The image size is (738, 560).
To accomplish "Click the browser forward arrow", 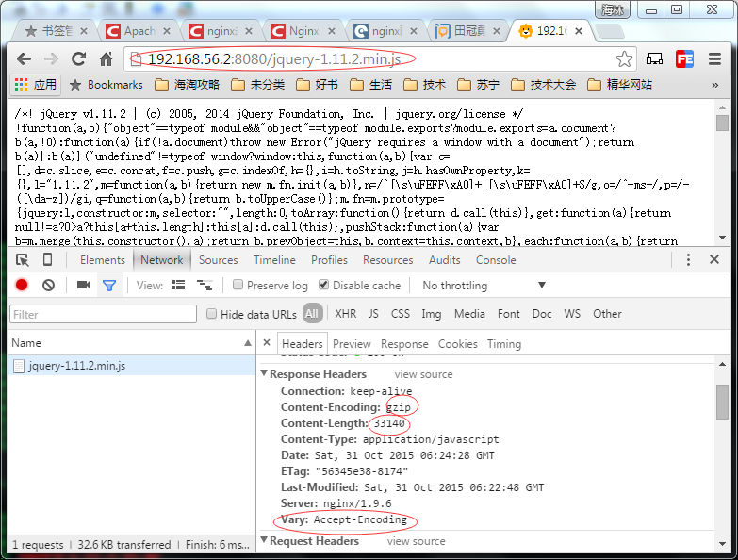I will [51, 59].
